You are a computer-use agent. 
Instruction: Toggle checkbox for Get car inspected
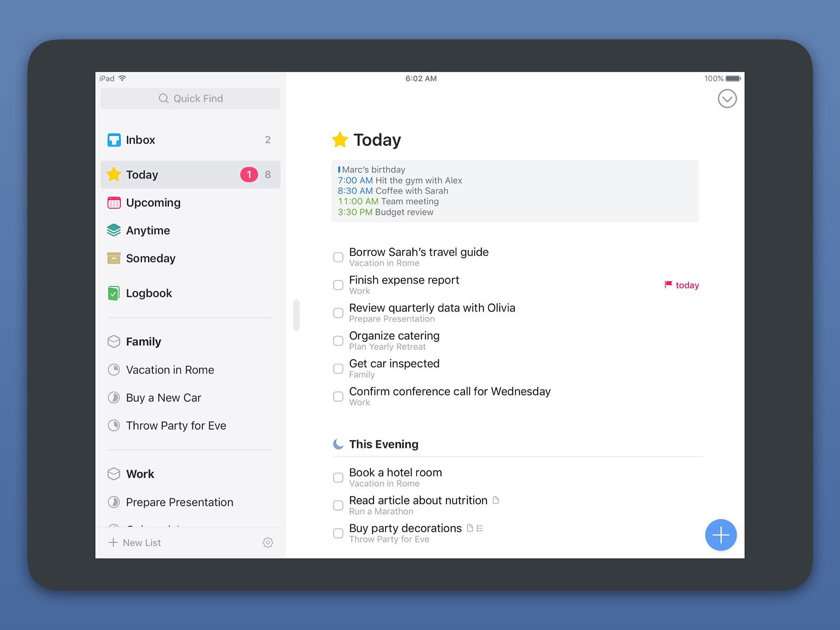(338, 367)
